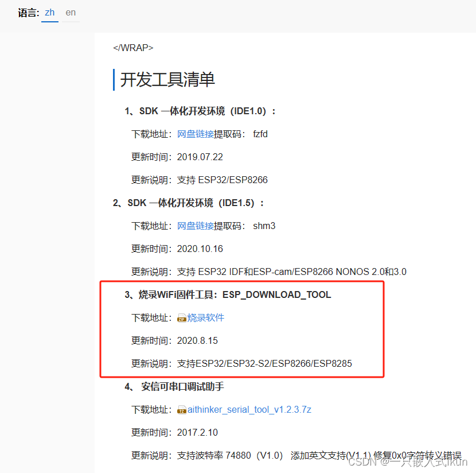Click the update date 2020.8.15
The width and height of the screenshot is (476, 473).
coord(197,340)
